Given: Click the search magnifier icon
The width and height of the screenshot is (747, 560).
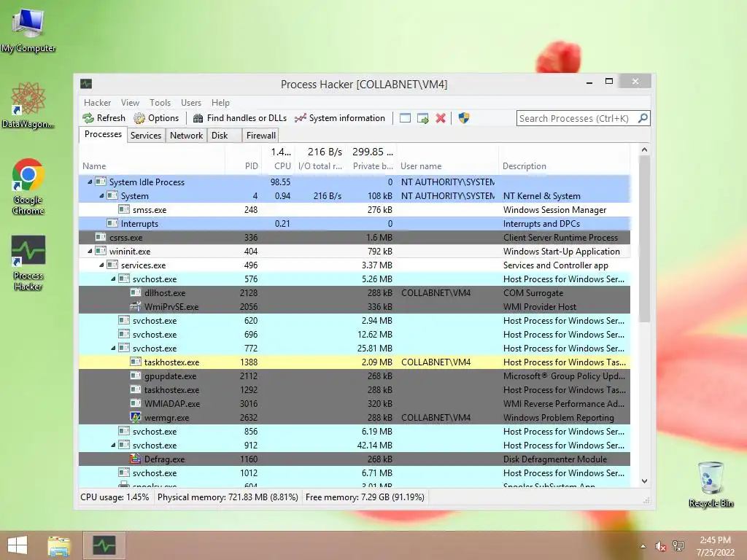Looking at the screenshot, I should pos(643,118).
